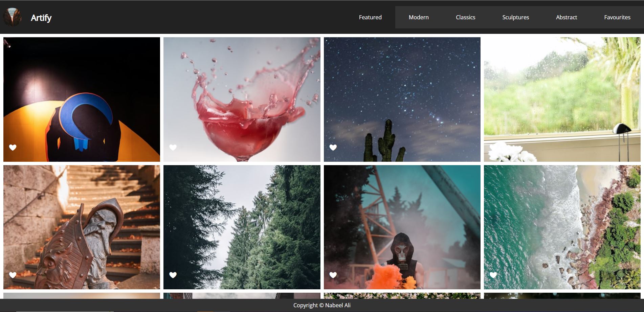View the gas mask orange smoke image
Viewport: 644px width, 312px height.
click(402, 227)
